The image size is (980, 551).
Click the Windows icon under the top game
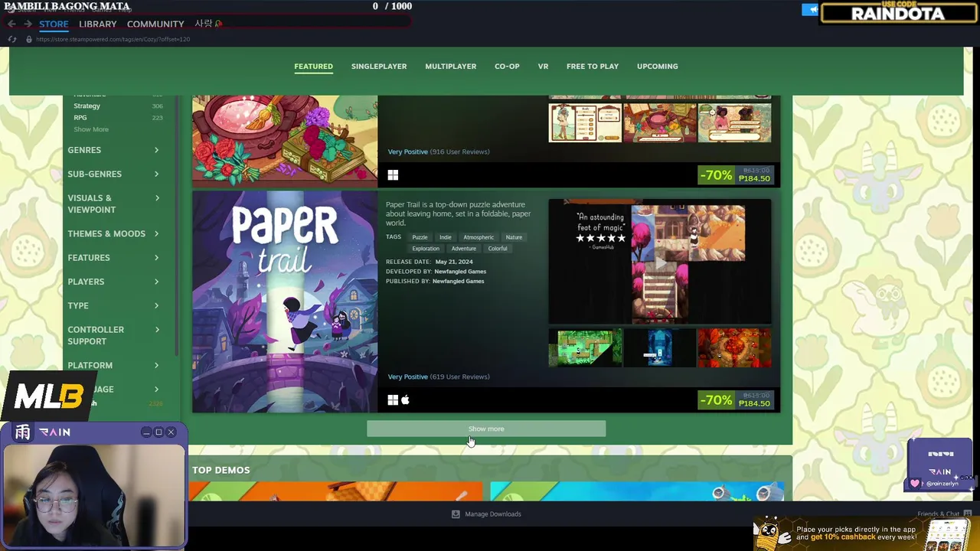tap(393, 175)
